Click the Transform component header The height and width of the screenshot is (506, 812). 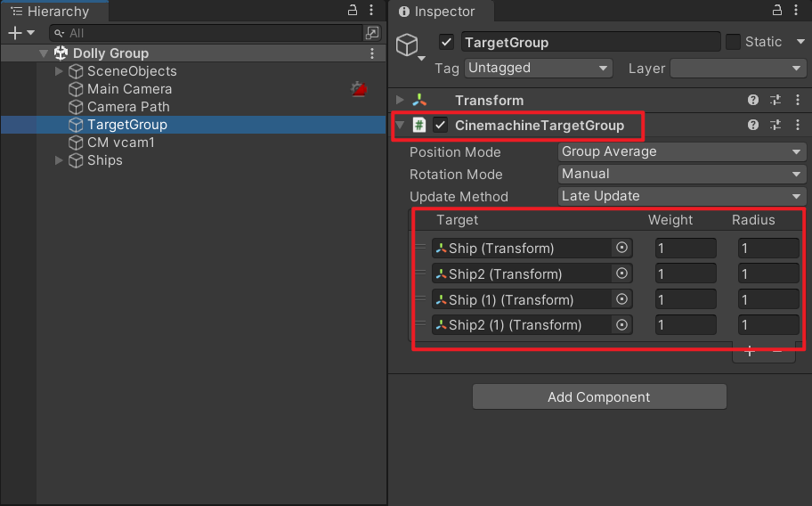coord(599,100)
